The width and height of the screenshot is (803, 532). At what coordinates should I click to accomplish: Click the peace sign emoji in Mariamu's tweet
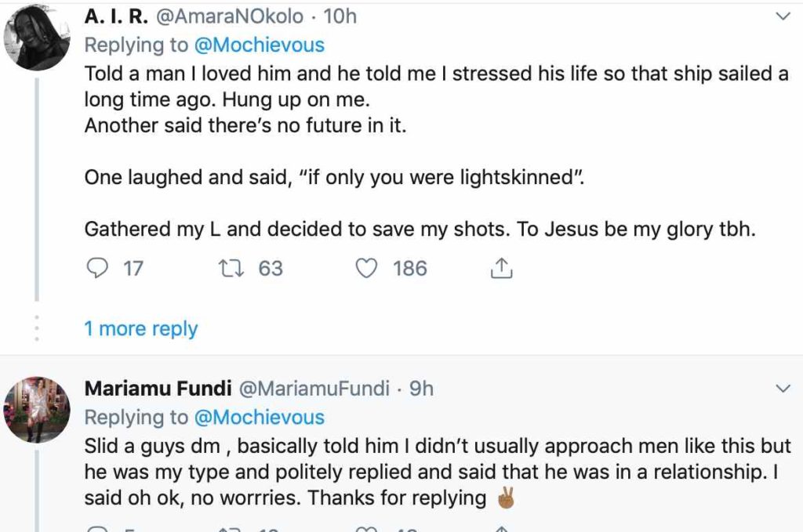coord(505,498)
